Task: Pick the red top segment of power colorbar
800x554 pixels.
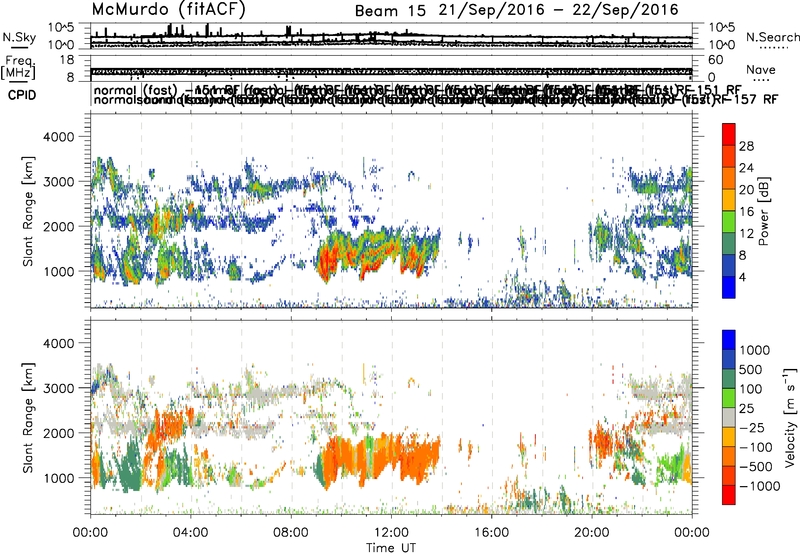Action: tap(729, 135)
